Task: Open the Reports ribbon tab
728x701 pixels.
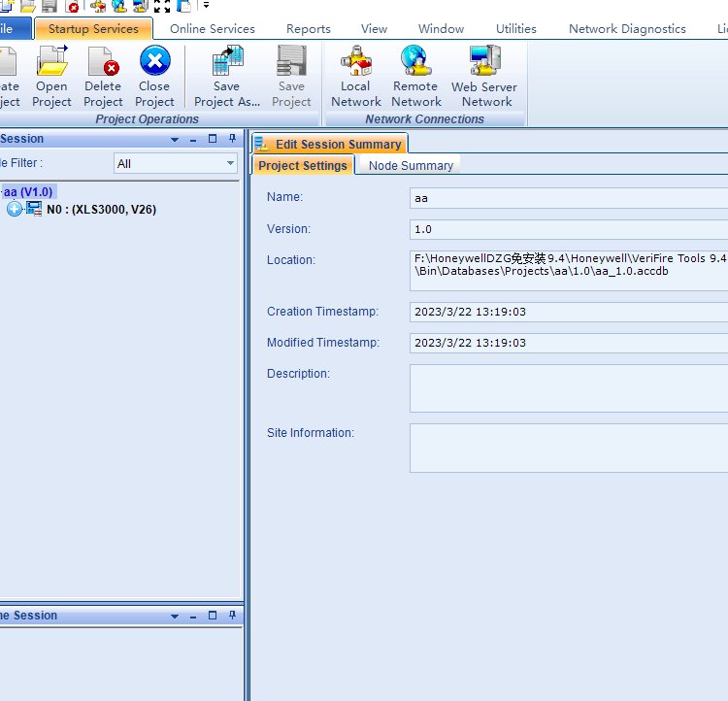Action: point(309,29)
